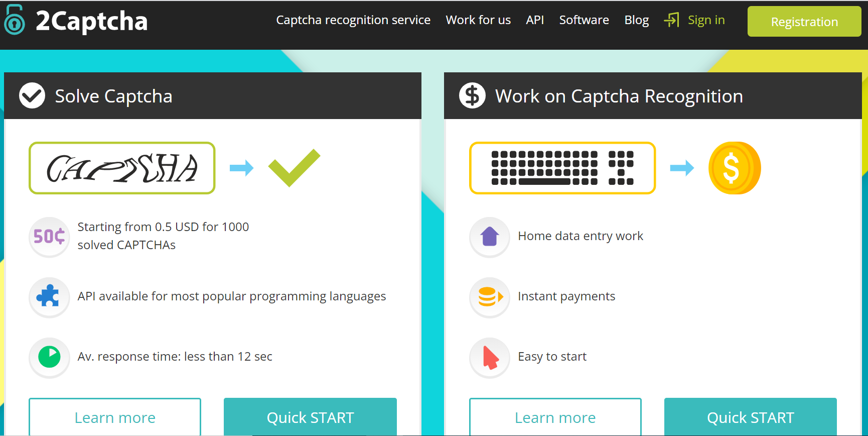Click the green clock response time icon

click(x=49, y=357)
